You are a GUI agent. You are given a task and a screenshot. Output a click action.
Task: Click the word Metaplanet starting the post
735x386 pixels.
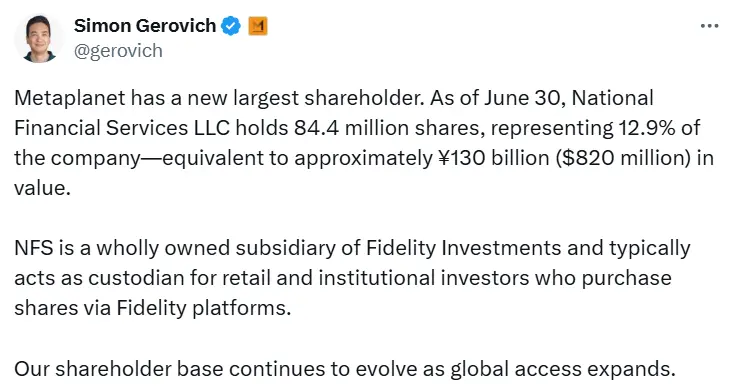[x=70, y=98]
